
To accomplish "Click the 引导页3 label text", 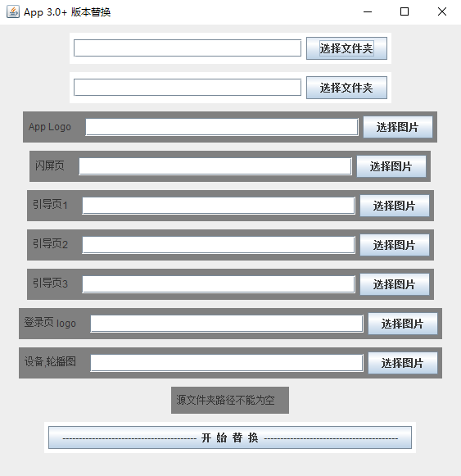I will (x=50, y=283).
